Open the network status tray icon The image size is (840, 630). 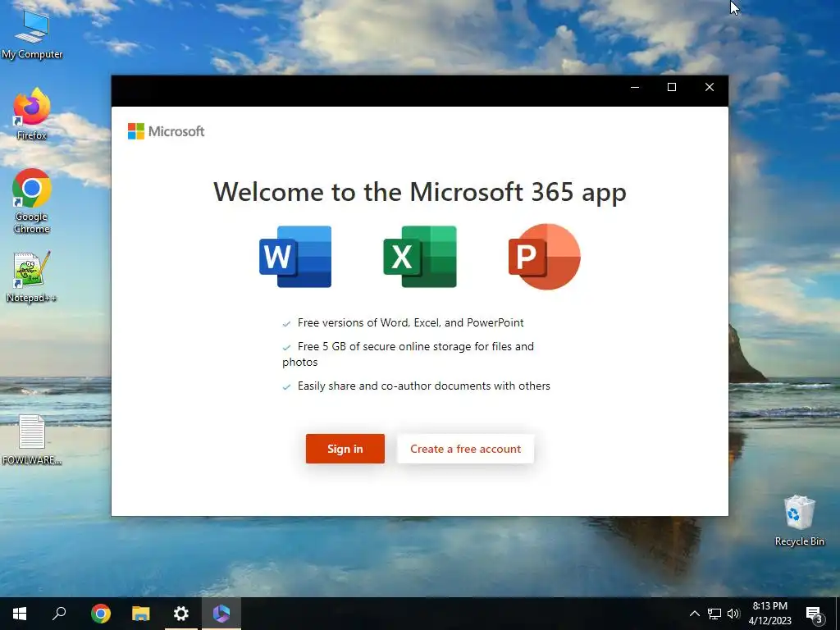pos(714,614)
